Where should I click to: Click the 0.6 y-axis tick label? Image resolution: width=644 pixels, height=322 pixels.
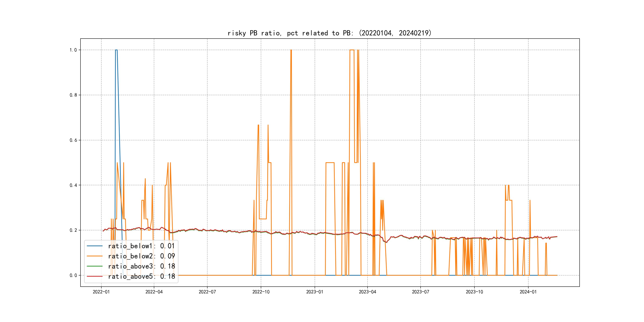pos(73,140)
